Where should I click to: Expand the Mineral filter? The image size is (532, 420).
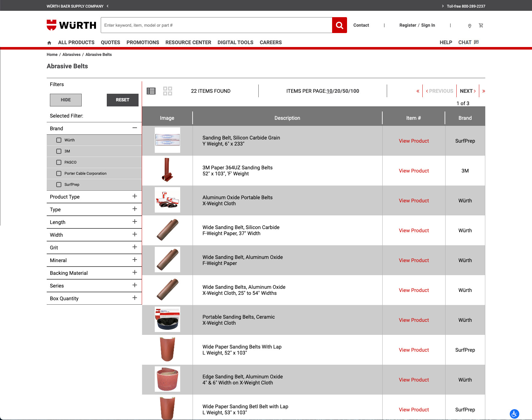pos(135,260)
